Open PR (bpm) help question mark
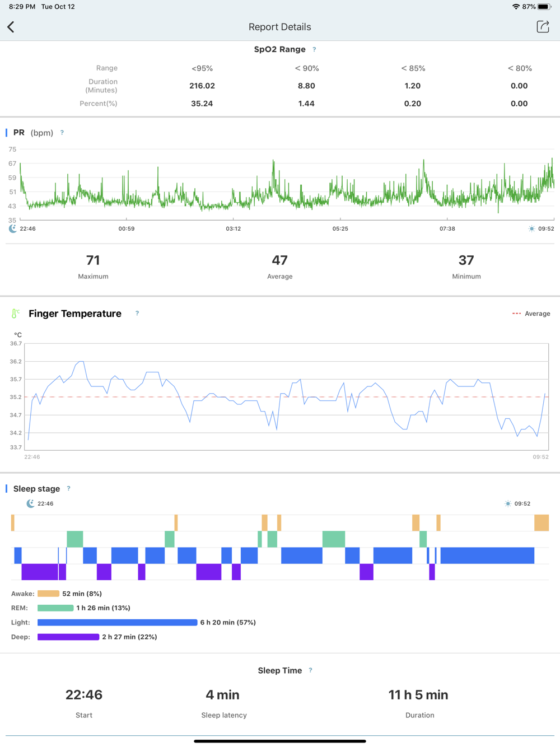 tap(62, 133)
